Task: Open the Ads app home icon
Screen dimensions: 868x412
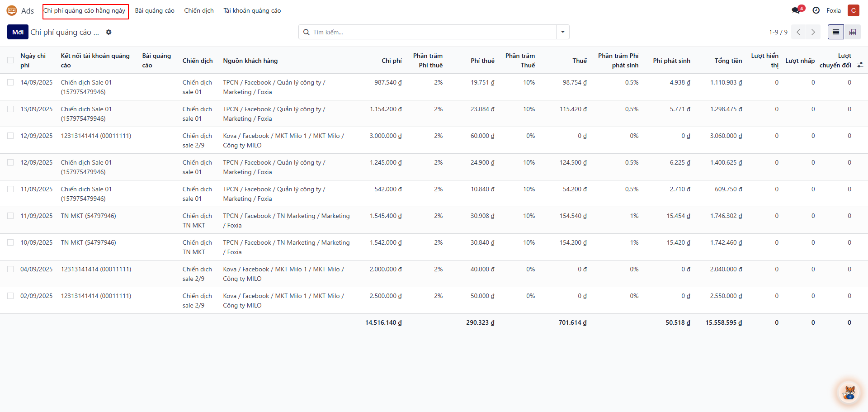Action: 12,10
